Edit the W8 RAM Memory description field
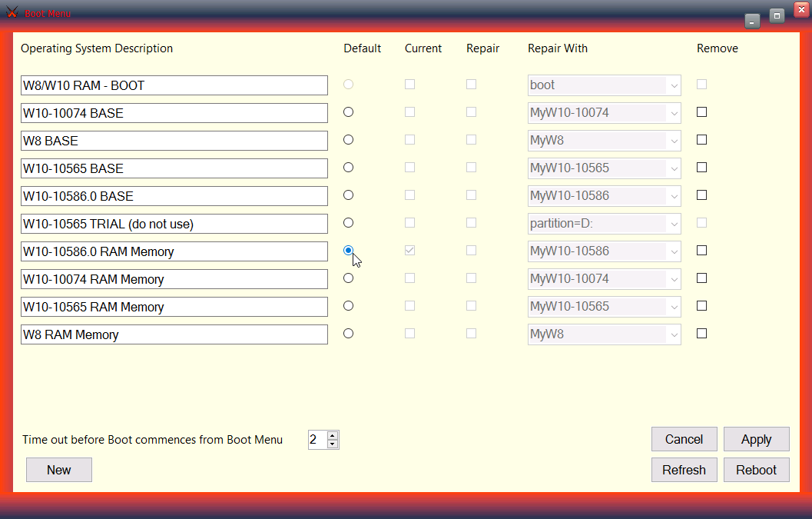Screen dimensions: 812x519 coord(174,334)
